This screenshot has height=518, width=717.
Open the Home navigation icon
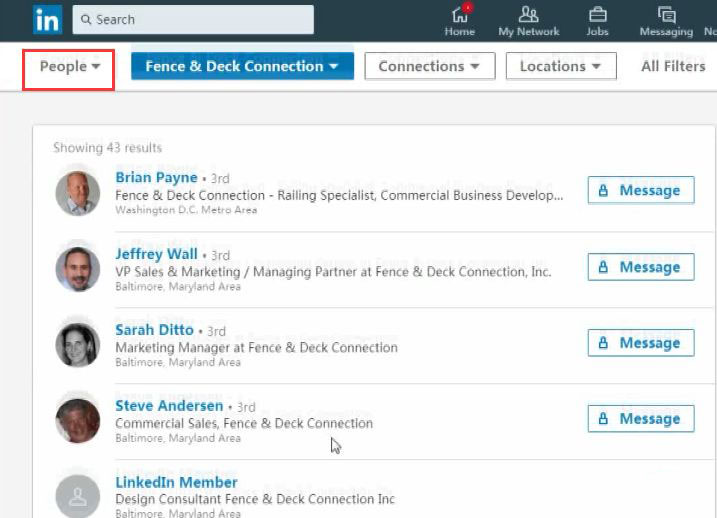pos(460,15)
